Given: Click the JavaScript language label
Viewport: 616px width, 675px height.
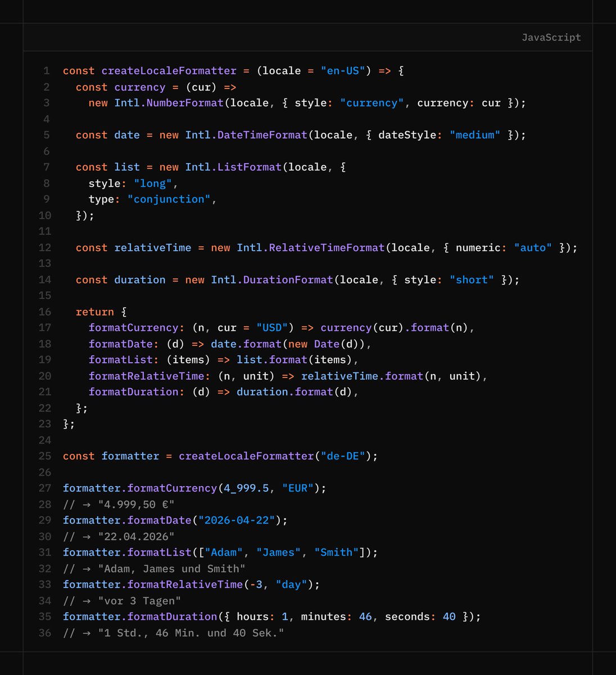Looking at the screenshot, I should point(551,37).
